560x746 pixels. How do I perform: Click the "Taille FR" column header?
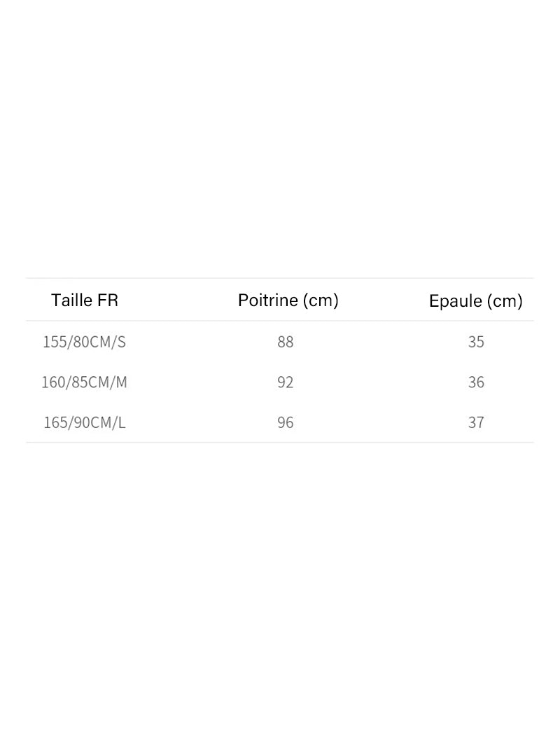click(85, 301)
